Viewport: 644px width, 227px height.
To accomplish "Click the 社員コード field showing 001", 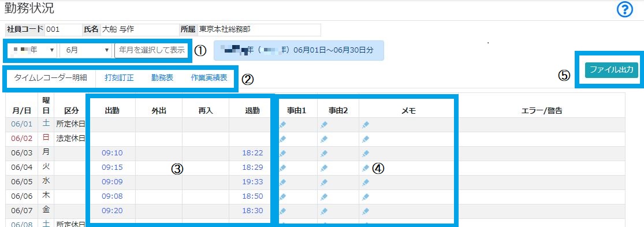I will tap(62, 29).
